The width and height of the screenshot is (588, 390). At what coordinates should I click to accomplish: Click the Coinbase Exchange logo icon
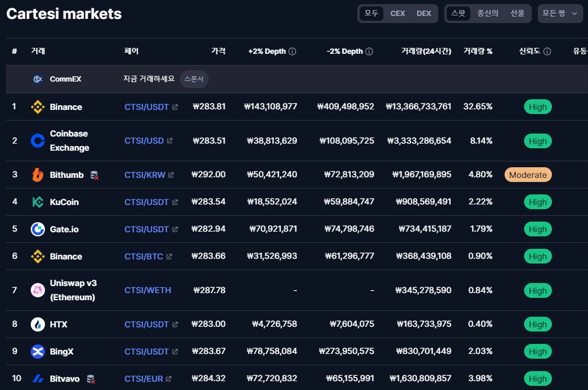click(38, 141)
